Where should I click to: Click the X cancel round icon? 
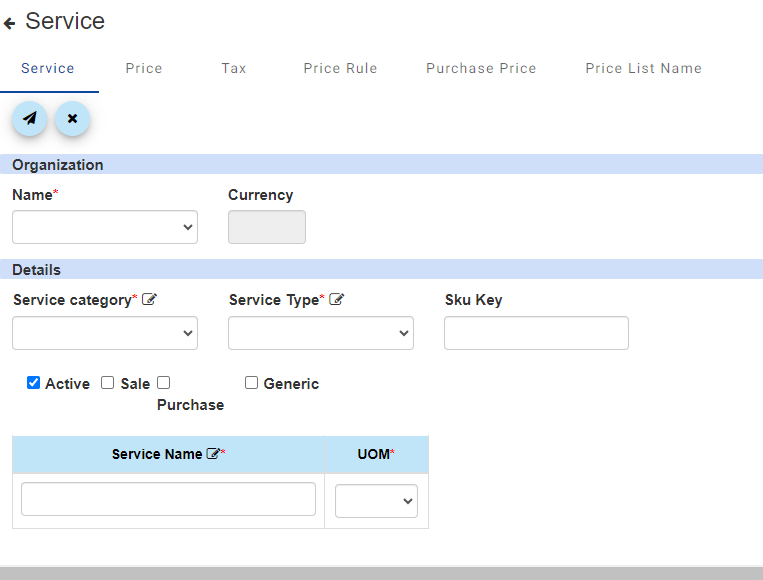[72, 119]
